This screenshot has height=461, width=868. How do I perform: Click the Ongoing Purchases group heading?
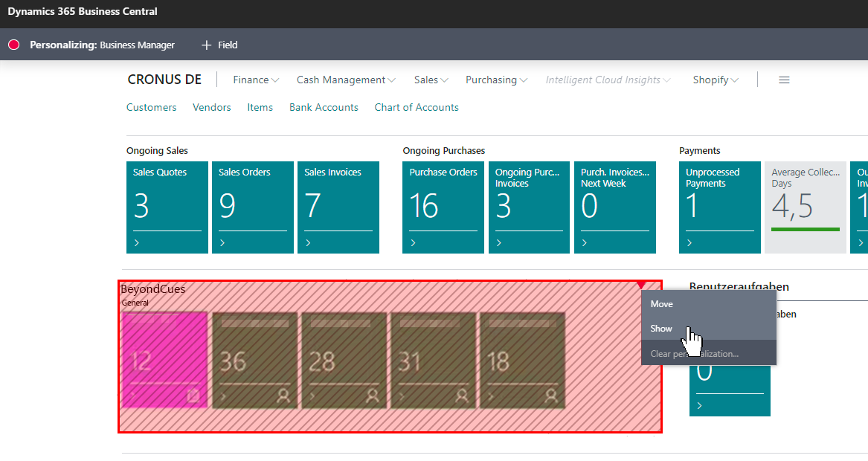pyautogui.click(x=444, y=150)
